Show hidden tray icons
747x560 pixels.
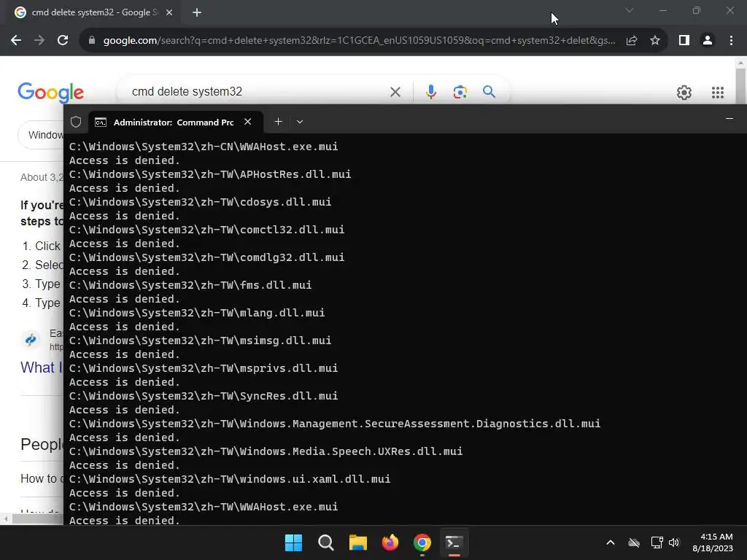click(x=611, y=542)
